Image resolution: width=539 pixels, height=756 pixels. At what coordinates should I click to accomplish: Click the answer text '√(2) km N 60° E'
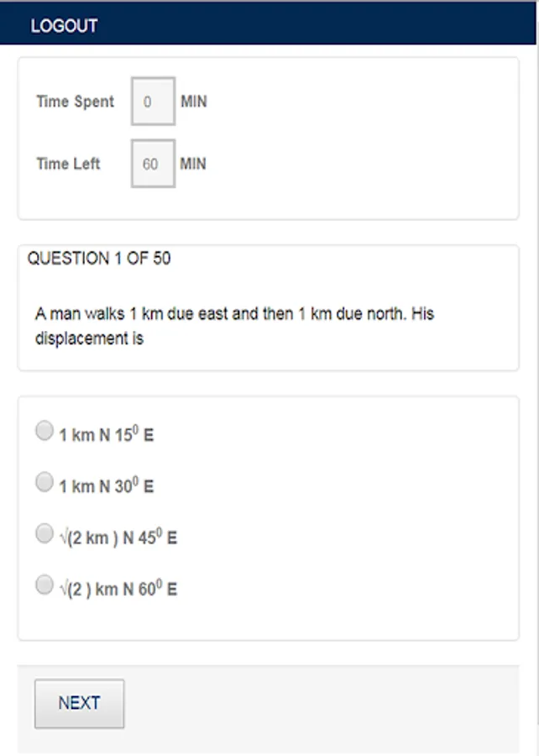118,588
